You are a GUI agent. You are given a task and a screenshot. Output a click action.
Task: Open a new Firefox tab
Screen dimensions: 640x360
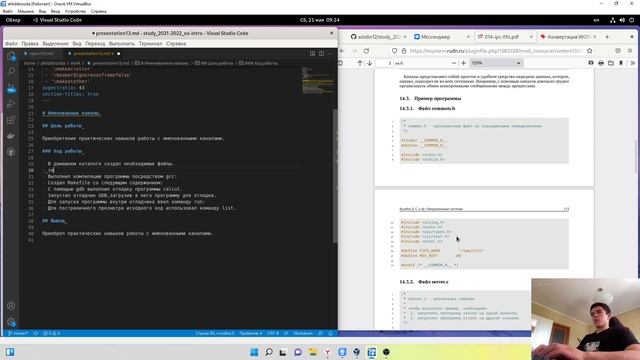click(x=607, y=37)
